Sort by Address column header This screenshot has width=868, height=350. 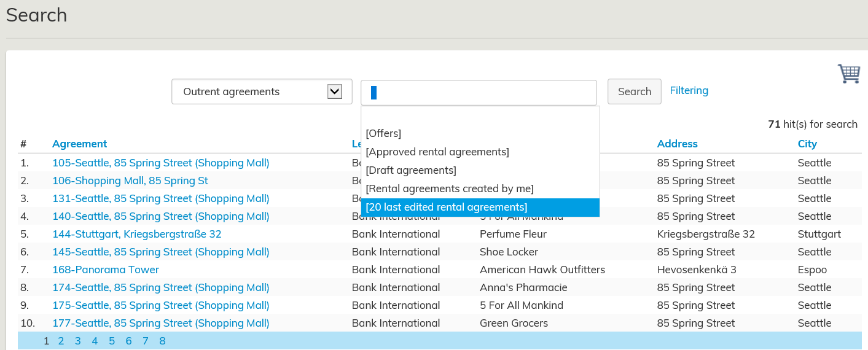(677, 144)
